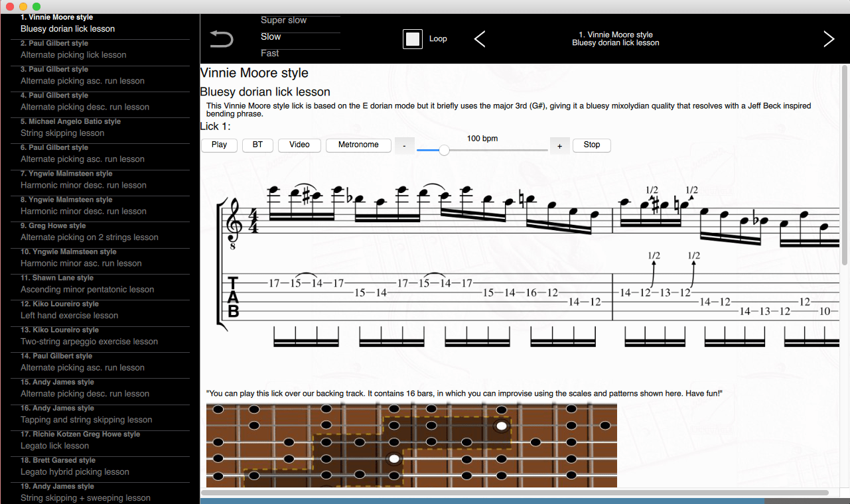Viewport: 850px width, 504px height.
Task: Click the vertical scrollbar of lesson content
Action: [845, 166]
